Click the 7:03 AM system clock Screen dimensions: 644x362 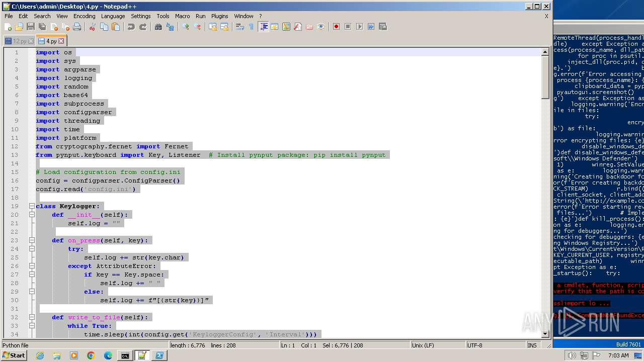[618, 355]
